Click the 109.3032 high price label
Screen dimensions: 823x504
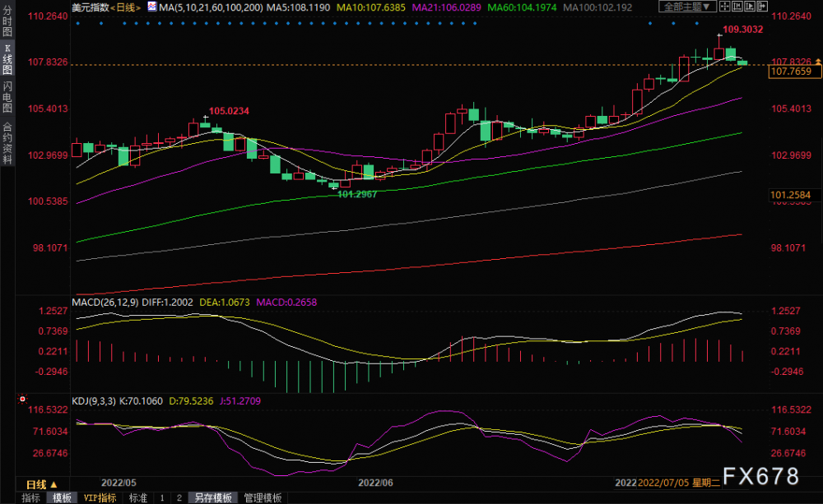tap(742, 30)
